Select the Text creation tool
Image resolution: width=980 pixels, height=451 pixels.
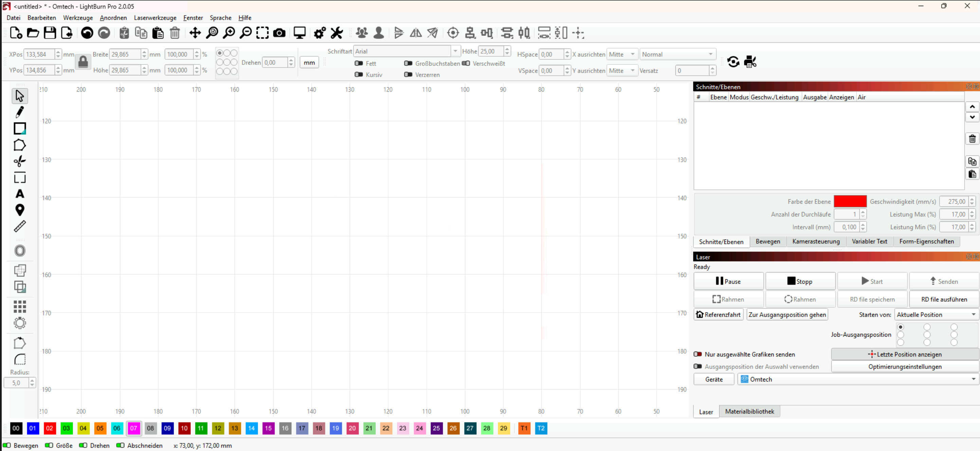pyautogui.click(x=19, y=194)
